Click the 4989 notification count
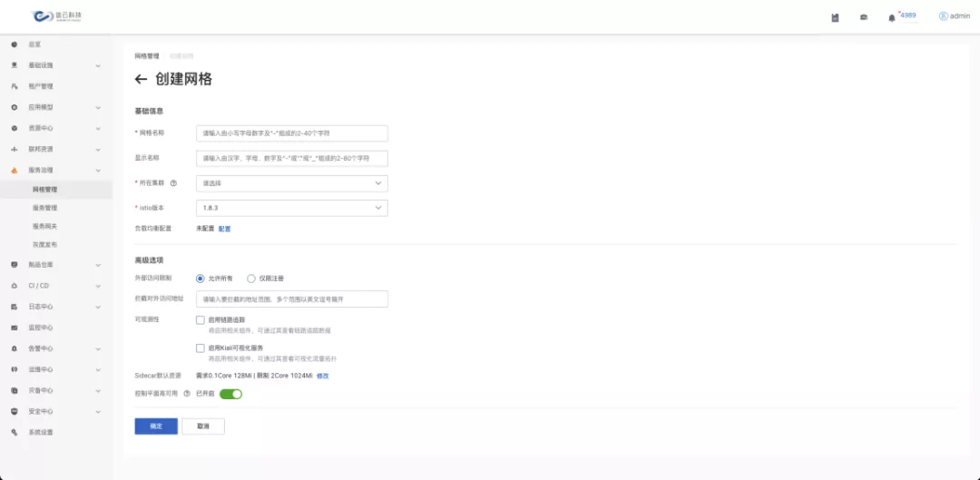The height and width of the screenshot is (480, 980). pyautogui.click(x=908, y=15)
